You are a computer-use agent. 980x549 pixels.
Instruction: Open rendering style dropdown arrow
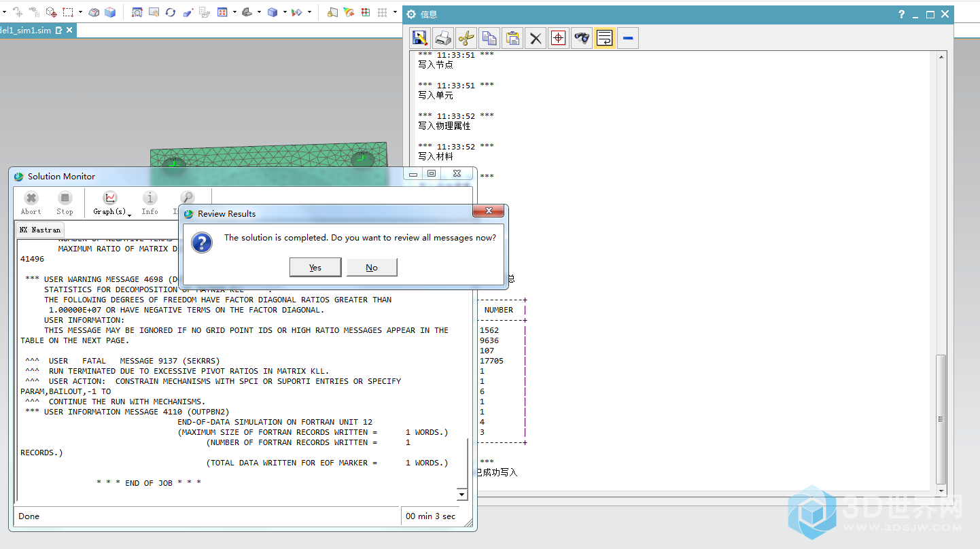[285, 12]
